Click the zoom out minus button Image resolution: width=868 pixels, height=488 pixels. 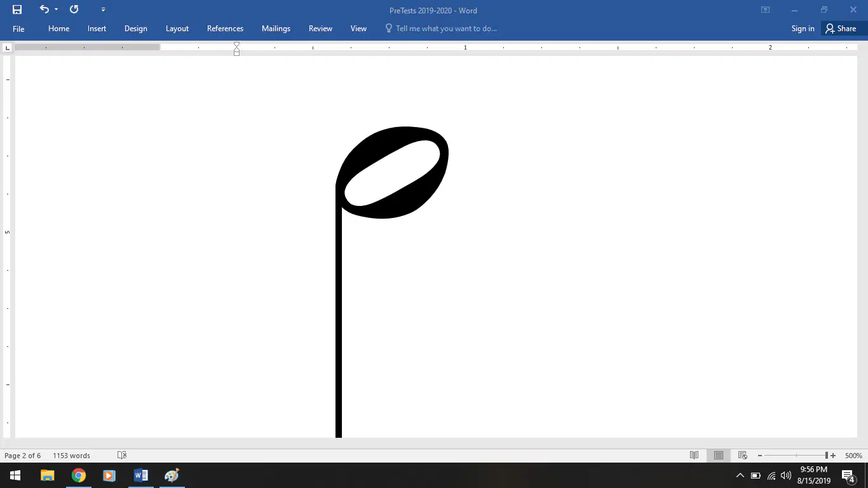760,456
